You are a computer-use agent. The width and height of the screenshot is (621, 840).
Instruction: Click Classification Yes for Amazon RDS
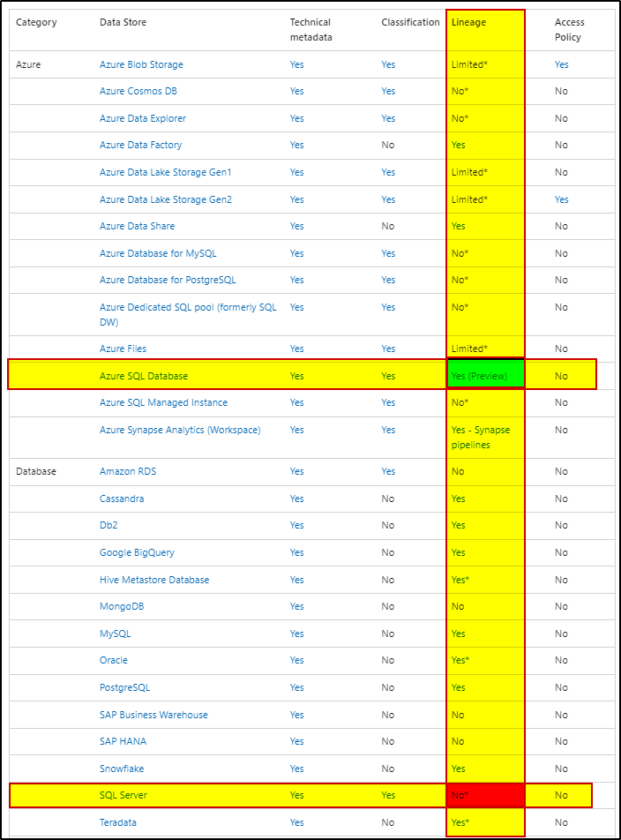389,471
